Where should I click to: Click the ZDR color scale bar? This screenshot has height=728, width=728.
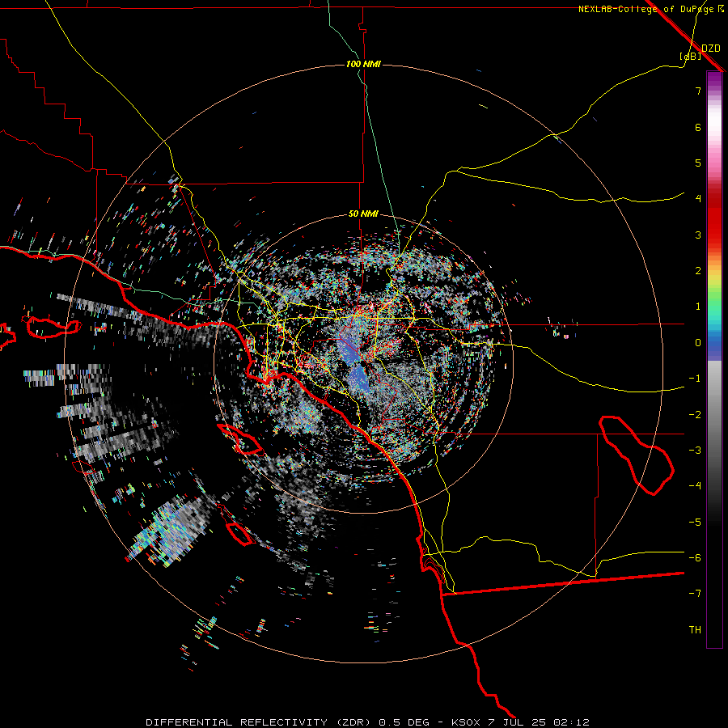(x=714, y=359)
